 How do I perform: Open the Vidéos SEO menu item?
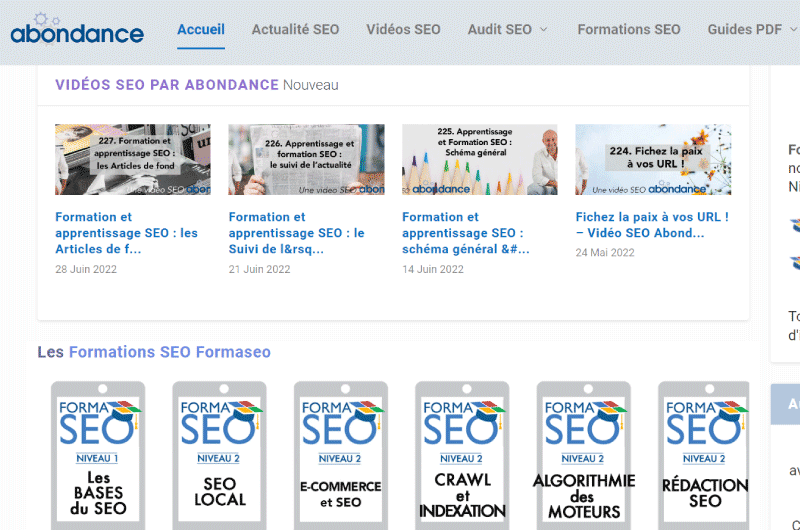403,30
